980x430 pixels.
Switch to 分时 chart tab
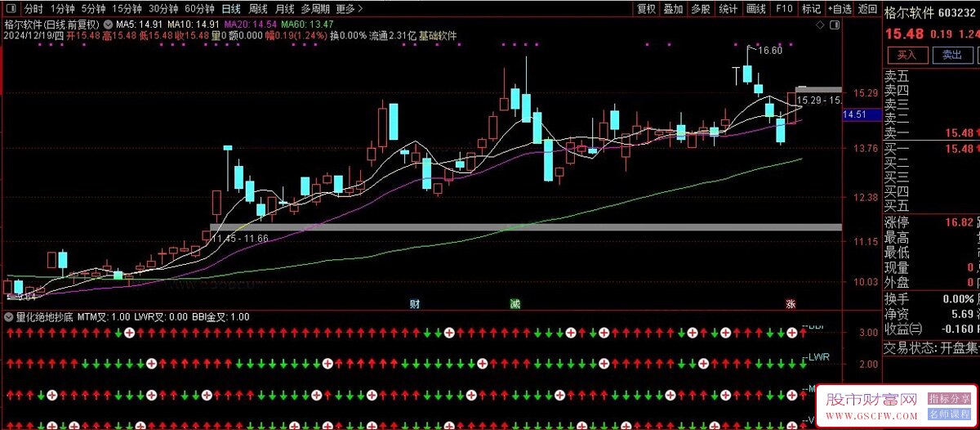33,9
